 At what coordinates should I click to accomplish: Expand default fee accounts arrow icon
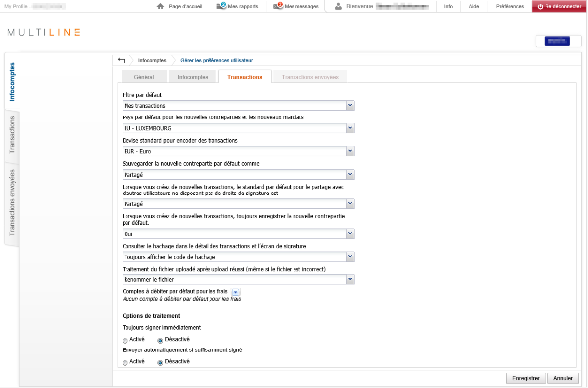point(236,292)
